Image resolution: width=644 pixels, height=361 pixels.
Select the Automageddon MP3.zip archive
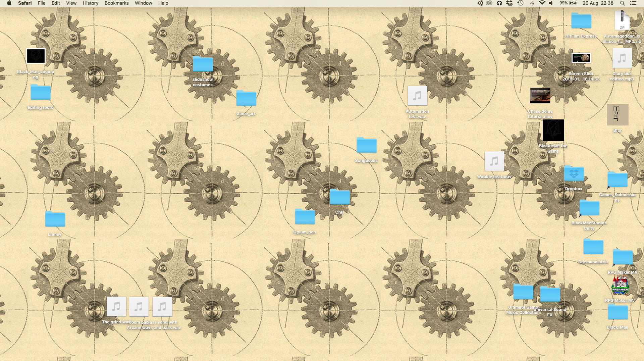point(622,20)
